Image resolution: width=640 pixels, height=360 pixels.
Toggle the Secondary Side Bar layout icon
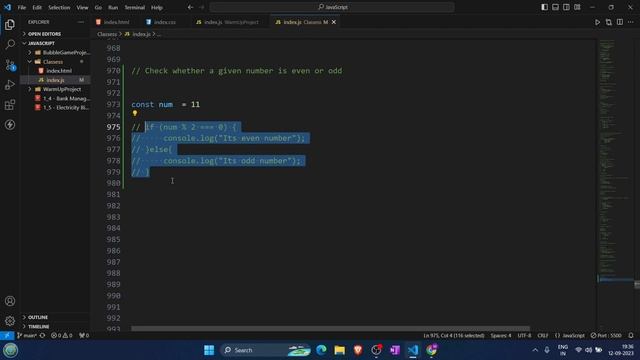coord(566,7)
